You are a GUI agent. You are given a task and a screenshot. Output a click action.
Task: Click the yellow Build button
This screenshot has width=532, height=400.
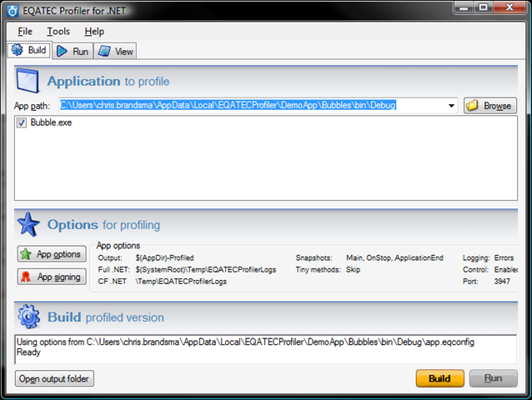(x=440, y=378)
